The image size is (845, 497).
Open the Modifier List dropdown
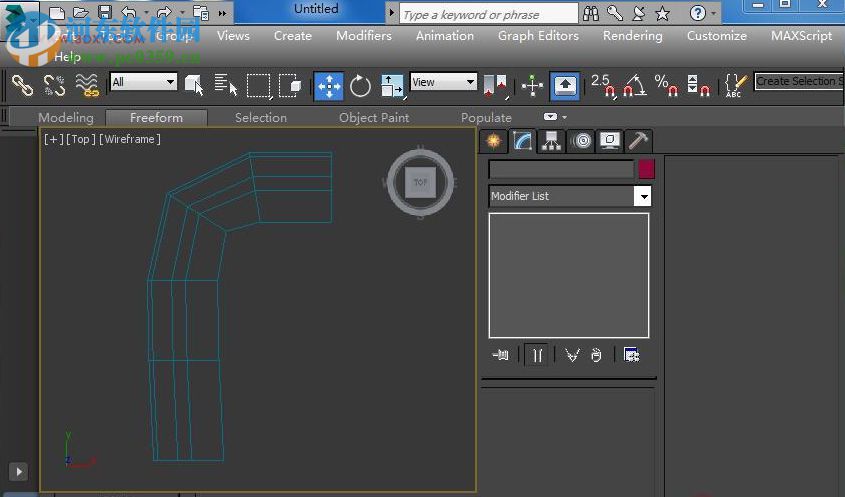coord(570,196)
